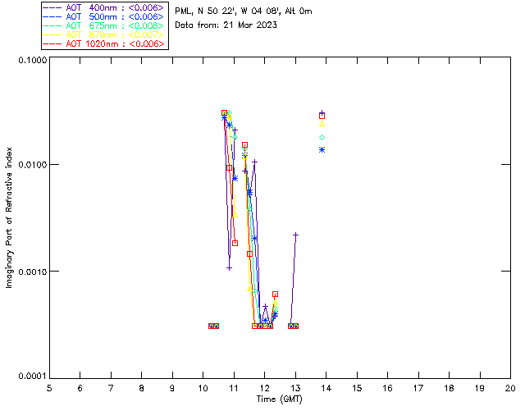
Task: Click the x-axis tick label 16
Action: [388, 388]
